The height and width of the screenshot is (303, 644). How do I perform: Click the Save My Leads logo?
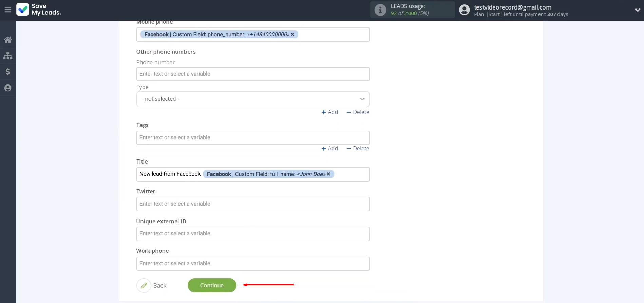click(39, 10)
